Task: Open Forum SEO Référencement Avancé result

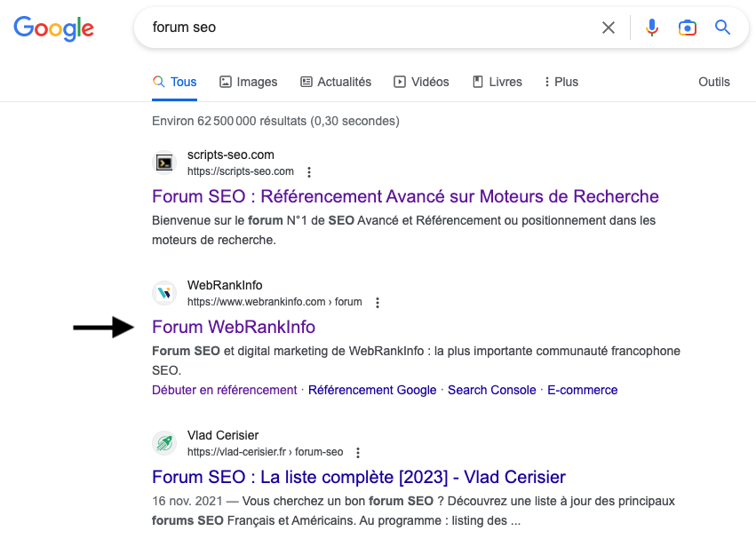Action: coord(405,197)
